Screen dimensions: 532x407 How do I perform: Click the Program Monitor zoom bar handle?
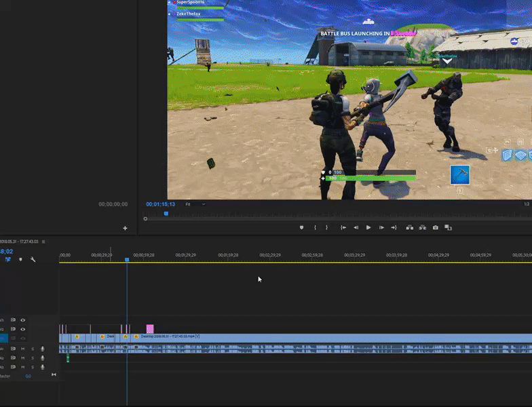point(145,218)
